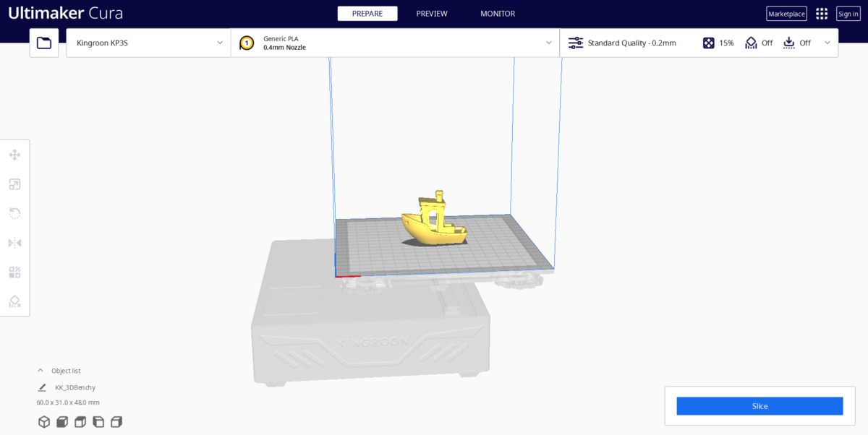Switch to the PREPARE stage
Image resolution: width=868 pixels, height=435 pixels.
[x=367, y=14]
